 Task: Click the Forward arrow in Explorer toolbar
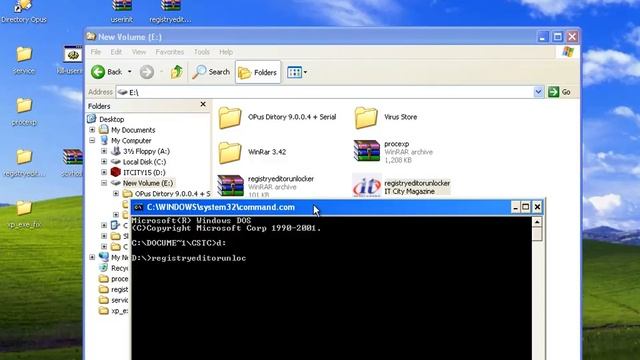click(147, 72)
